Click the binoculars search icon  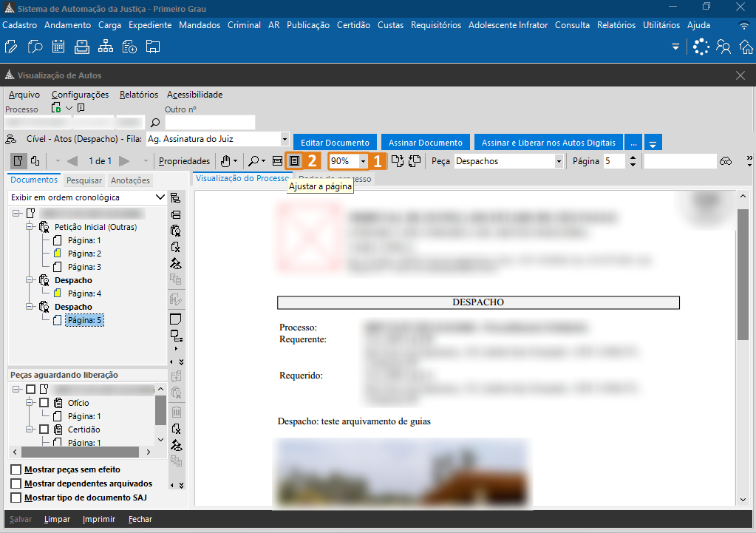point(726,161)
